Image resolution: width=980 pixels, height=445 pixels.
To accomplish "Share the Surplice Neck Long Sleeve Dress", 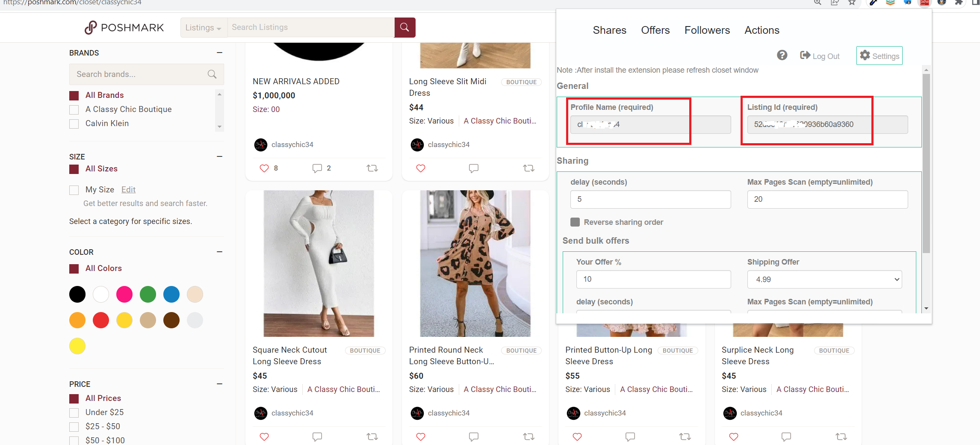I will click(841, 437).
